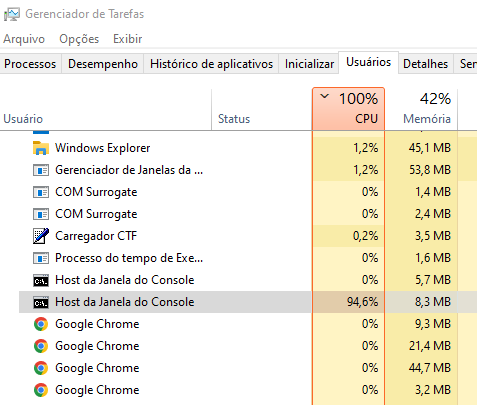477x405 pixels.
Task: Select the Windows Explorer folder icon
Action: click(41, 148)
